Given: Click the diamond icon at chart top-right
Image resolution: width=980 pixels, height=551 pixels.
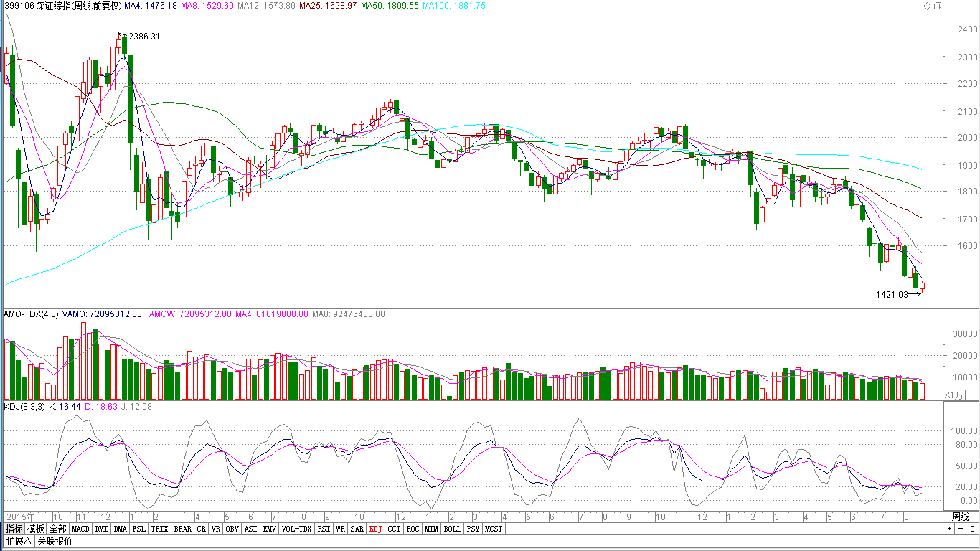Looking at the screenshot, I should click(x=926, y=6).
